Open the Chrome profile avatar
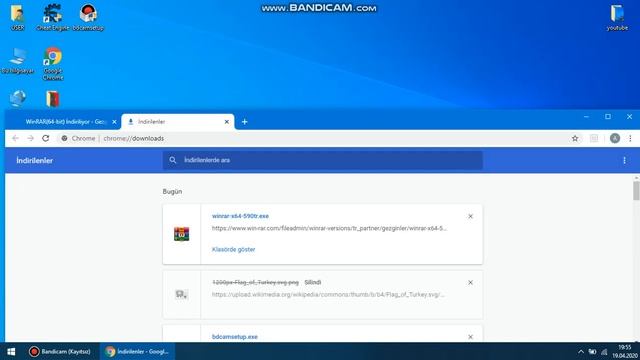This screenshot has height=360, width=640. (x=615, y=138)
